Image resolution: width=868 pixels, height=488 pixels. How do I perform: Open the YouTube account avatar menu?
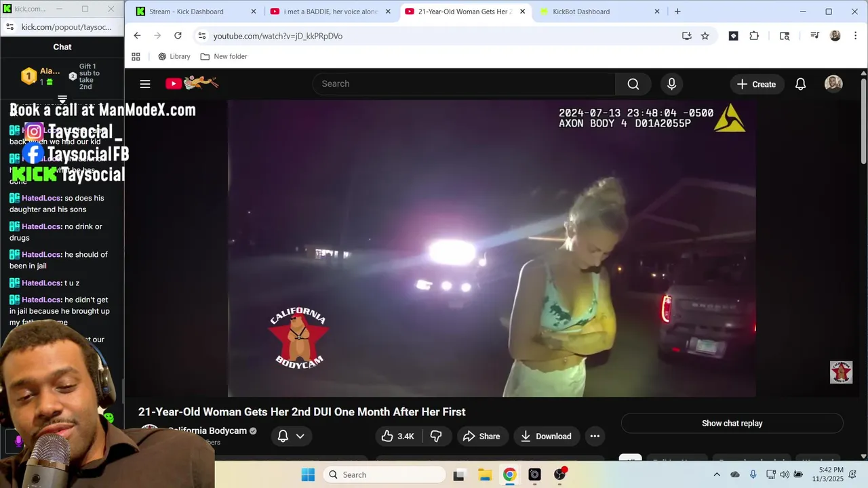(833, 84)
